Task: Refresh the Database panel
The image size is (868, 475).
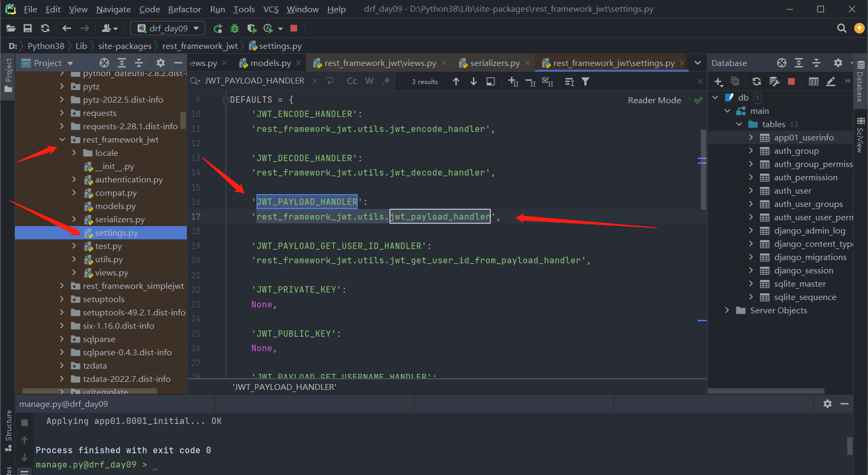Action: click(x=757, y=81)
